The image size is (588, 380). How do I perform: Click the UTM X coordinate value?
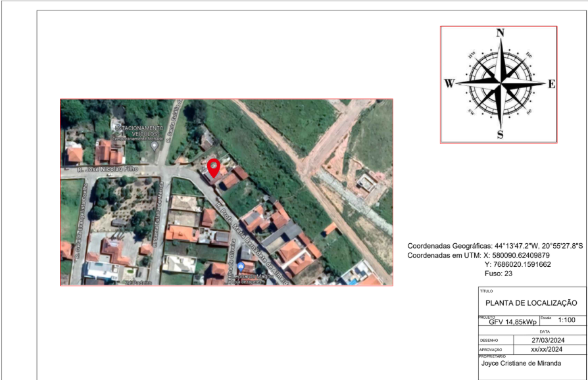[x=517, y=255]
